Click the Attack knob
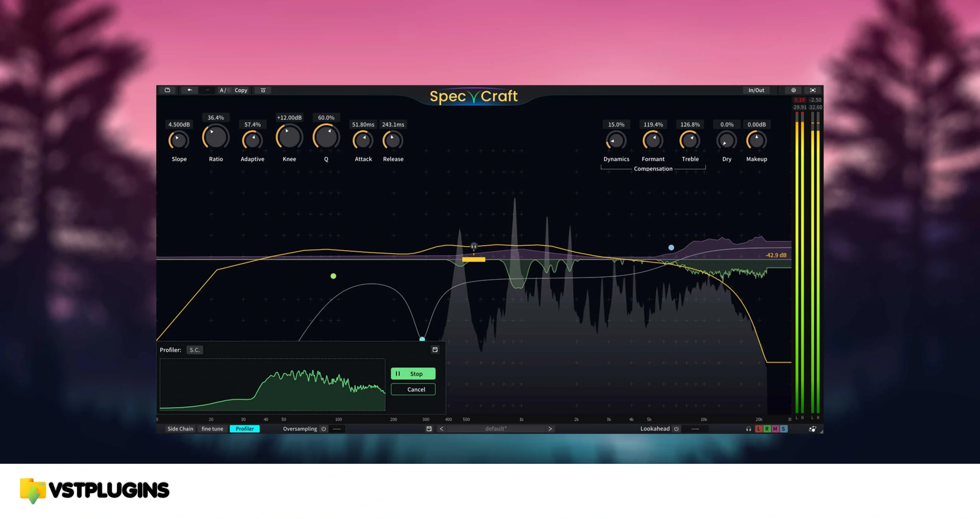980x519 pixels. click(x=363, y=140)
